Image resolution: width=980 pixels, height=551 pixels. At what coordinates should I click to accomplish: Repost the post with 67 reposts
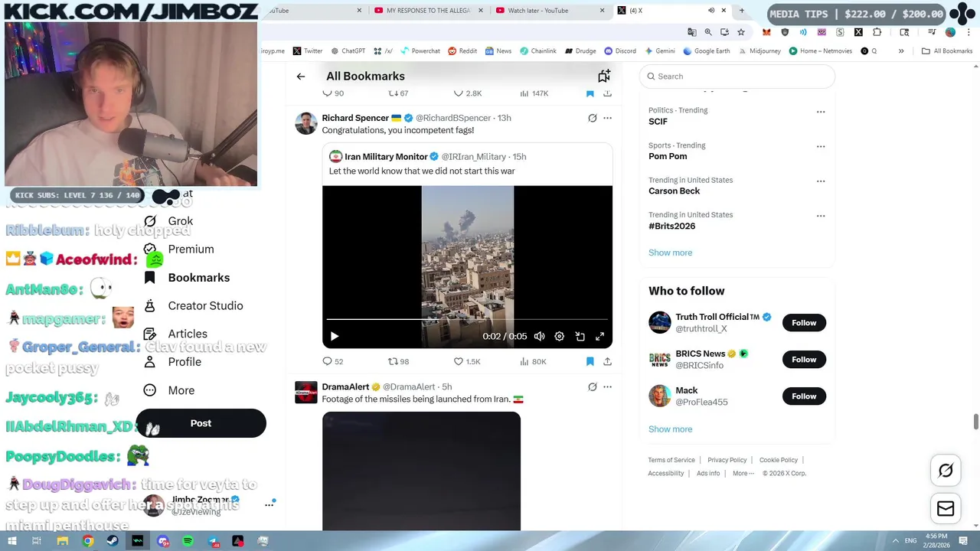pyautogui.click(x=398, y=93)
